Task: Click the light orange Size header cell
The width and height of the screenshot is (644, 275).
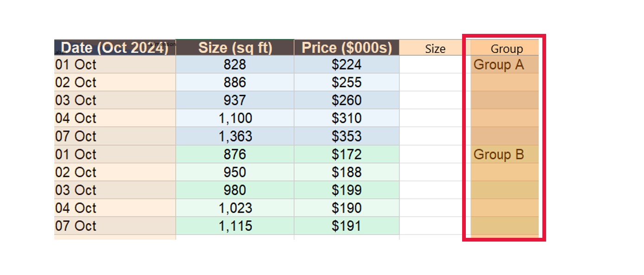Action: (435, 49)
